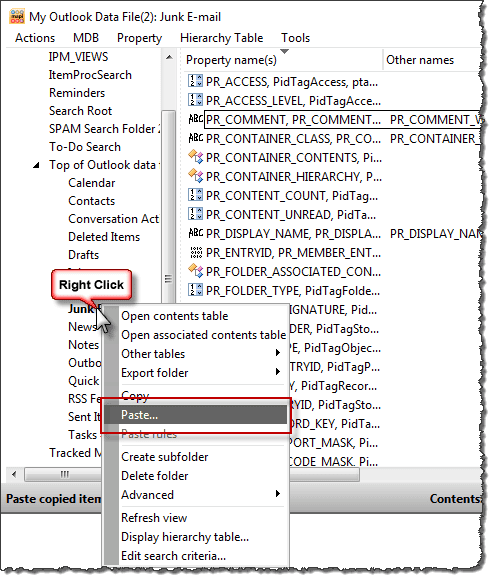Click the PR_ENTRYID binary type icon
The height and width of the screenshot is (579, 494).
pos(196,253)
